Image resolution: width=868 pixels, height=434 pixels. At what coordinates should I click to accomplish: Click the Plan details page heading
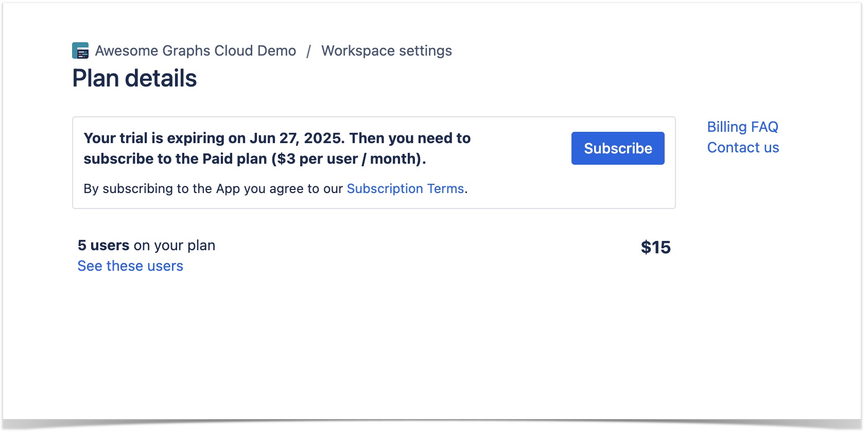tap(134, 78)
